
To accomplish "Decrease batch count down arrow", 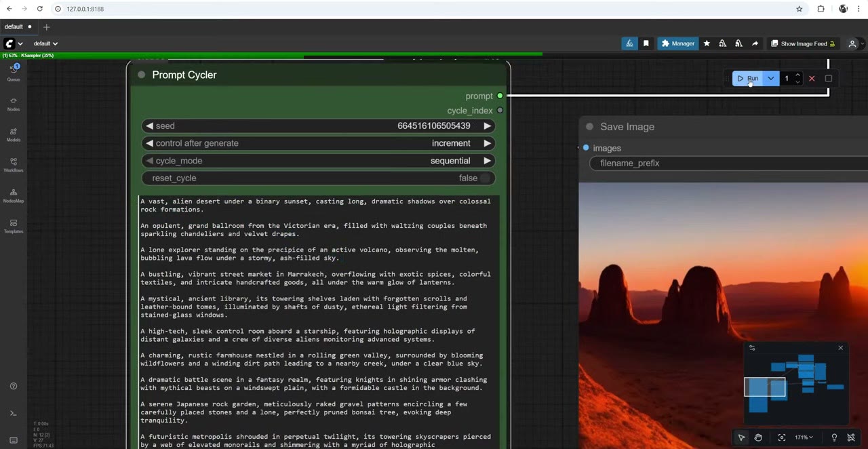I will click(x=797, y=82).
